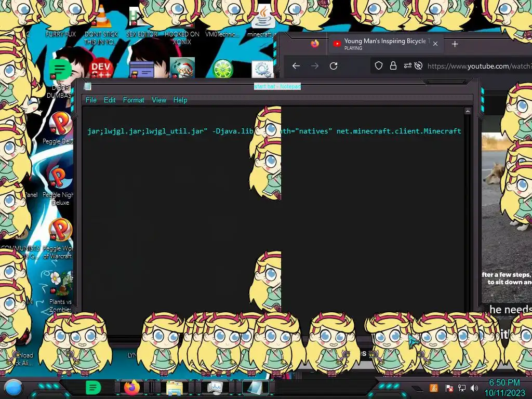Click the YouTube video of the dog

pyautogui.click(x=507, y=217)
